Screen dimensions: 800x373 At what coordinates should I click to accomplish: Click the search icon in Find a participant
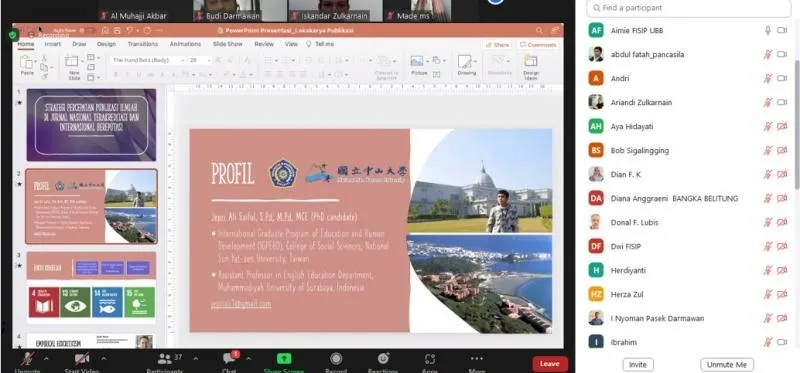[595, 8]
